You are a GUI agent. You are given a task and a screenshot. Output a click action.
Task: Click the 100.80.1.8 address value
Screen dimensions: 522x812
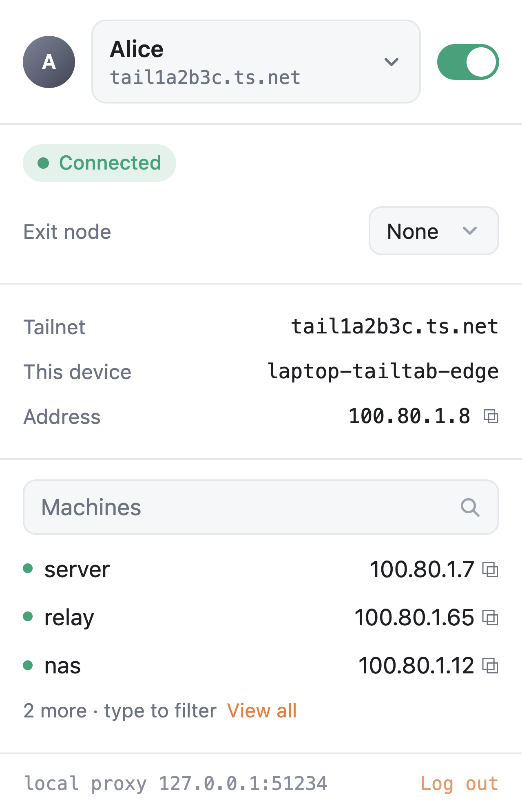pos(409,416)
